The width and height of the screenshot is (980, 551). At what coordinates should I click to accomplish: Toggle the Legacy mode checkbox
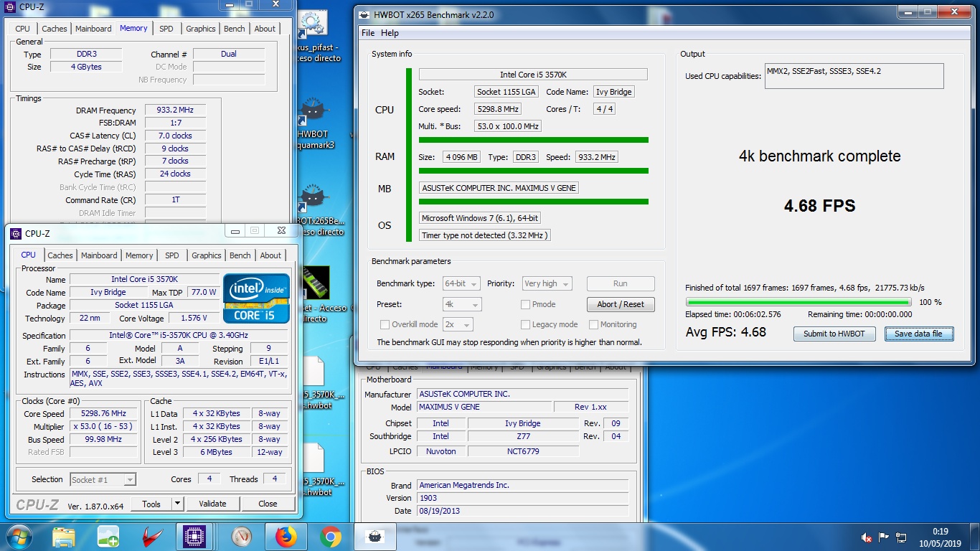point(526,324)
